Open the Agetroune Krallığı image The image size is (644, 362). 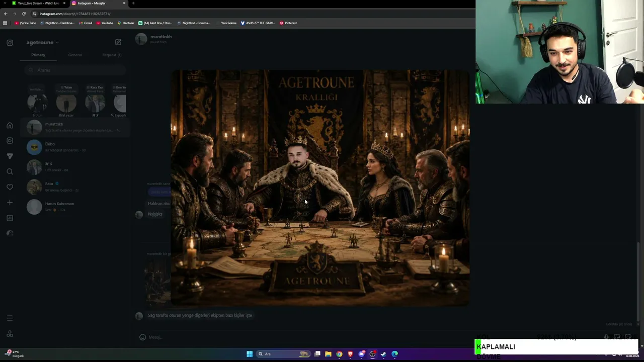(x=320, y=188)
